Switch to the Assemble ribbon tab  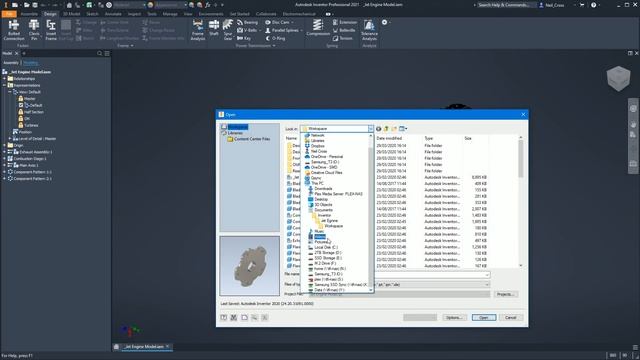pyautogui.click(x=29, y=14)
